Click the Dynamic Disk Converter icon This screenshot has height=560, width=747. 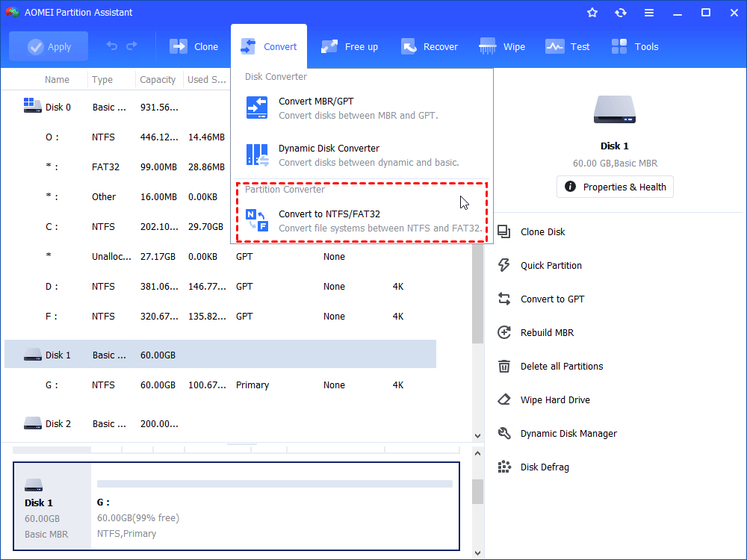pos(257,155)
